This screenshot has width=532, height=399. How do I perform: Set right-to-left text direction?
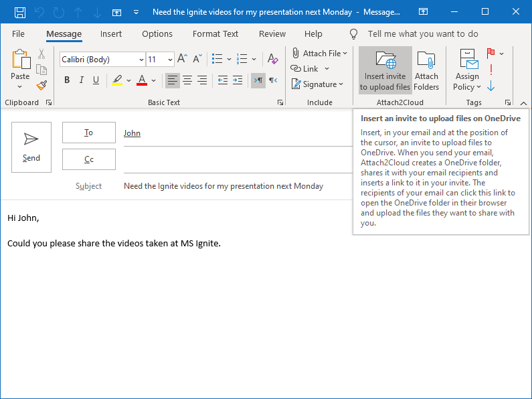pos(273,80)
